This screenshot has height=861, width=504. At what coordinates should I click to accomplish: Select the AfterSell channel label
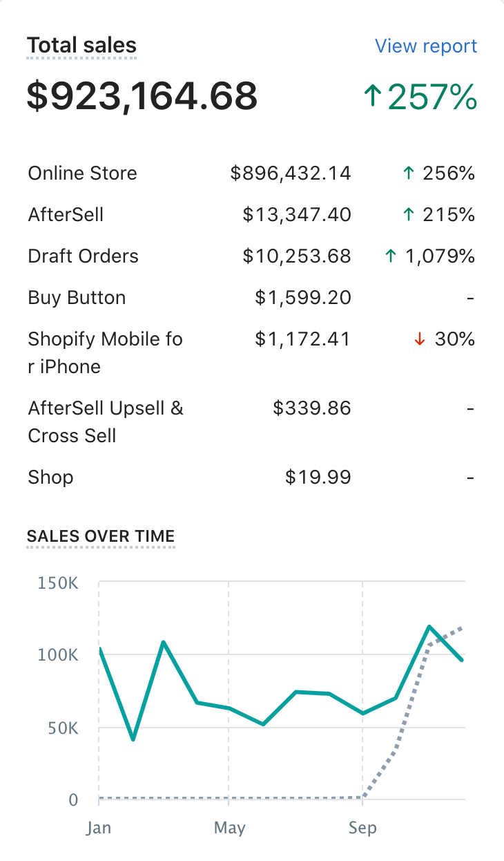[66, 215]
